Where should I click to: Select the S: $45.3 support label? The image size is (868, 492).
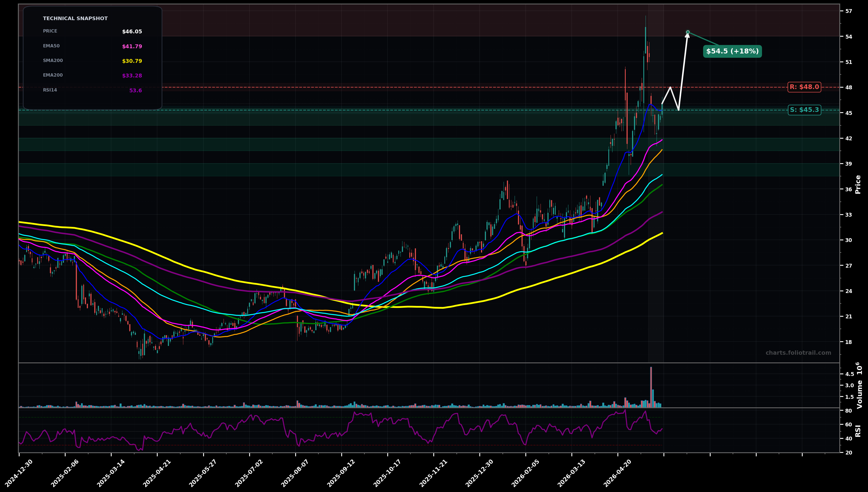[x=804, y=110]
